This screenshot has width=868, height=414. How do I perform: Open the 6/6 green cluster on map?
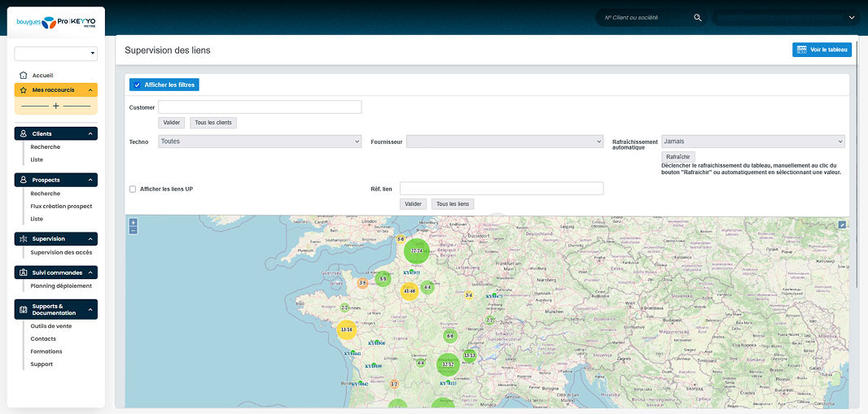(x=450, y=336)
